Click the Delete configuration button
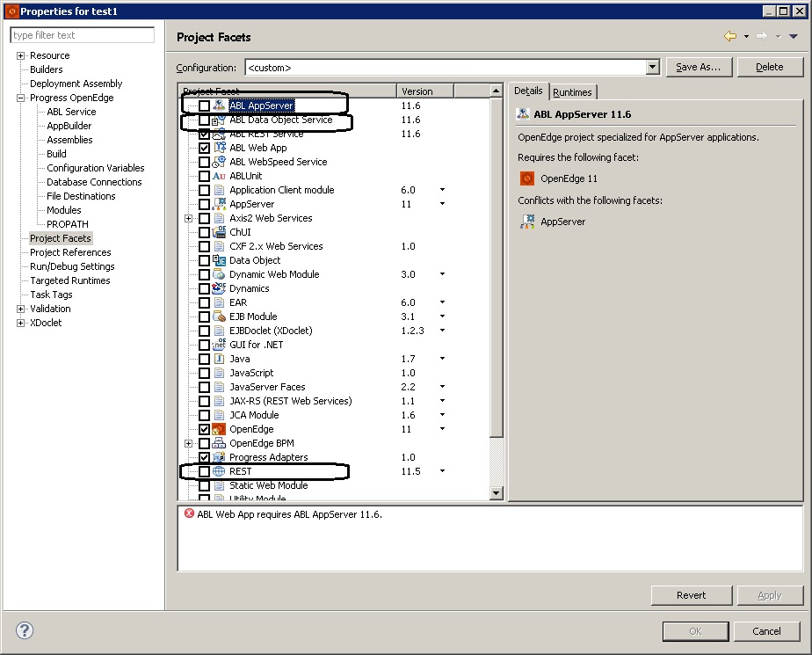The width and height of the screenshot is (812, 655). [x=769, y=67]
